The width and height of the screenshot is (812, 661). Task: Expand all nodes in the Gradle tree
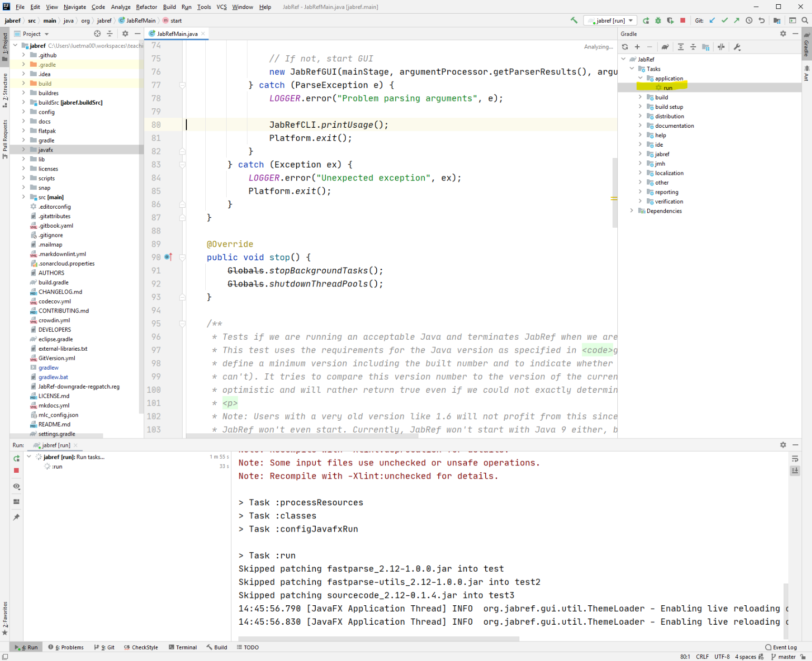(680, 47)
